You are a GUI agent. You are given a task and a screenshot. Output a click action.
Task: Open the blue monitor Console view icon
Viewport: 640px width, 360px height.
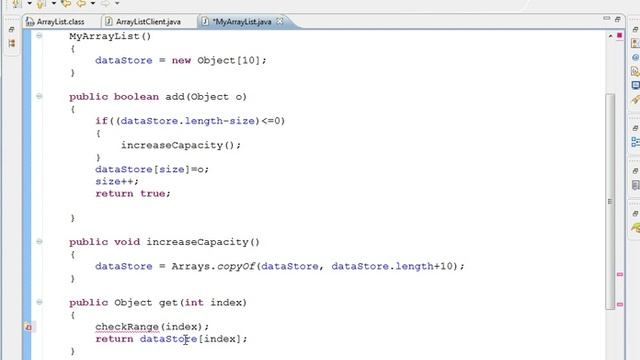636,85
